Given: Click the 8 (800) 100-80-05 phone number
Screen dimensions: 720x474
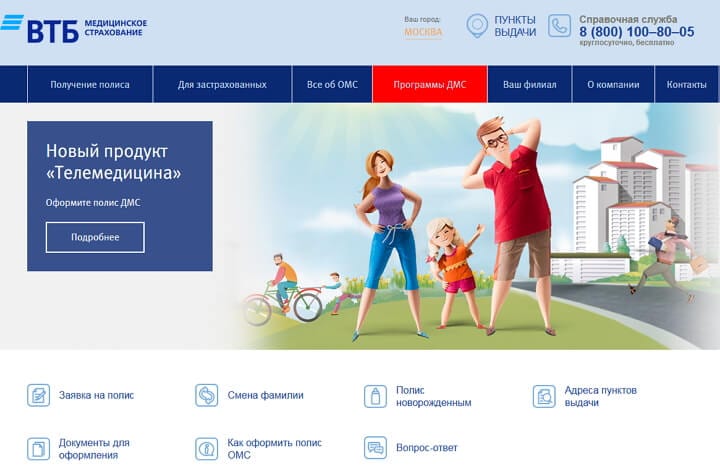Looking at the screenshot, I should [636, 32].
